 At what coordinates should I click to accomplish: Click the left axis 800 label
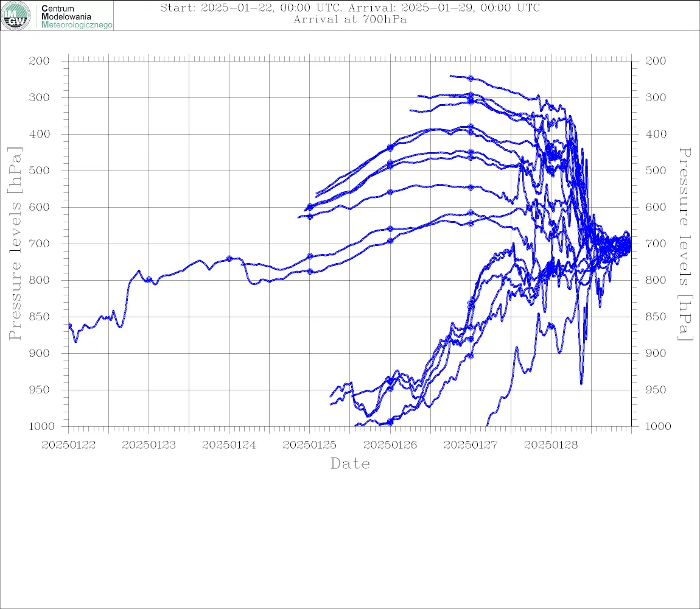pyautogui.click(x=40, y=280)
